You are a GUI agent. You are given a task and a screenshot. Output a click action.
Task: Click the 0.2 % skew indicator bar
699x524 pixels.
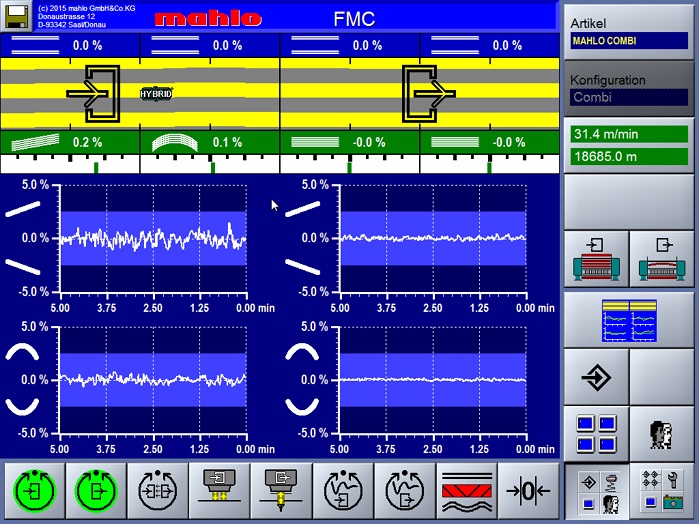[70, 142]
